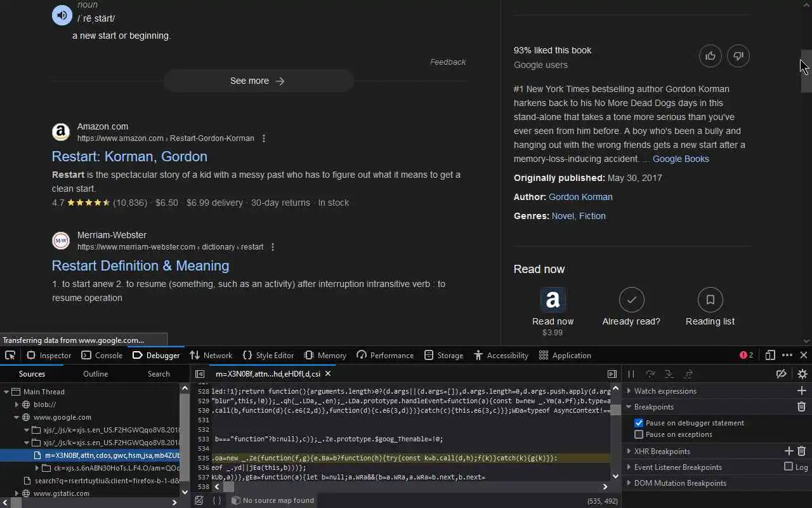Open the Network tab
812x508 pixels.
click(x=211, y=355)
